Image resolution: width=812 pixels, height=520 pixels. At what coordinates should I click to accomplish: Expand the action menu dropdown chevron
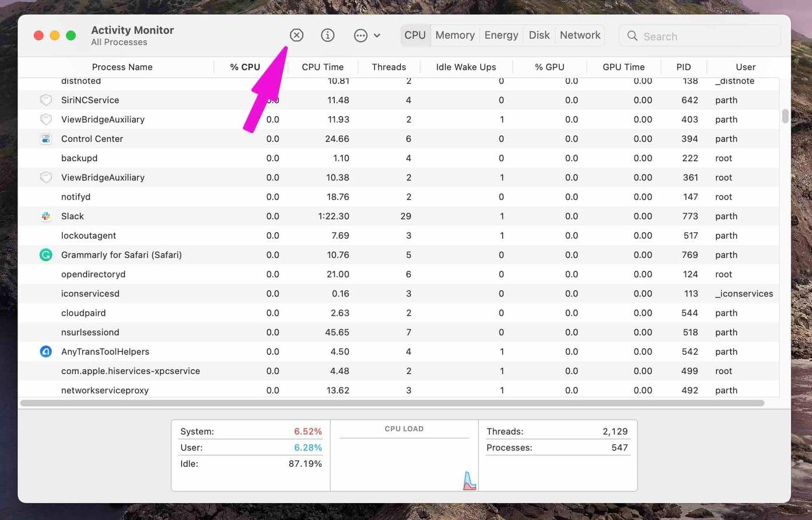(377, 36)
